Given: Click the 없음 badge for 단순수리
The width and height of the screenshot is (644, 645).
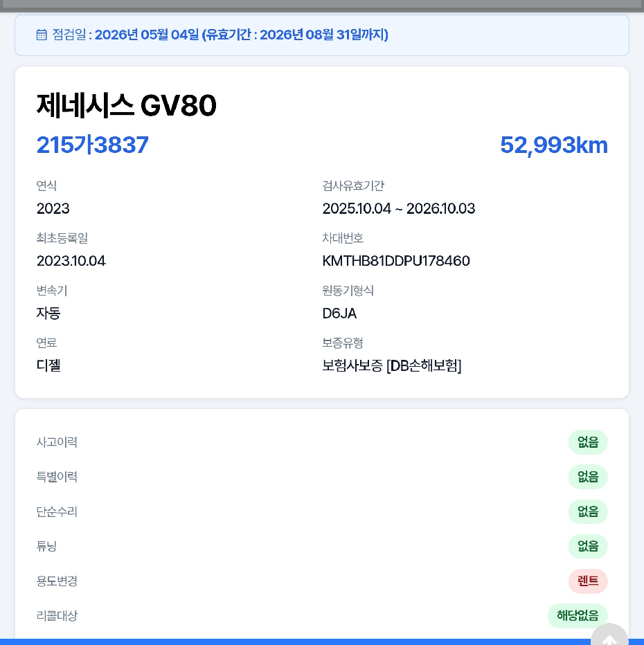Looking at the screenshot, I should 588,511.
